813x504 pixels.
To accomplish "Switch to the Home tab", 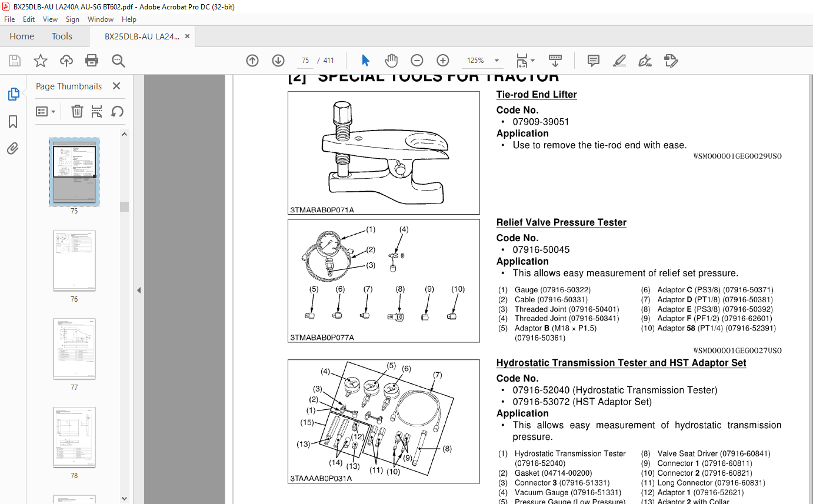I will coord(22,36).
